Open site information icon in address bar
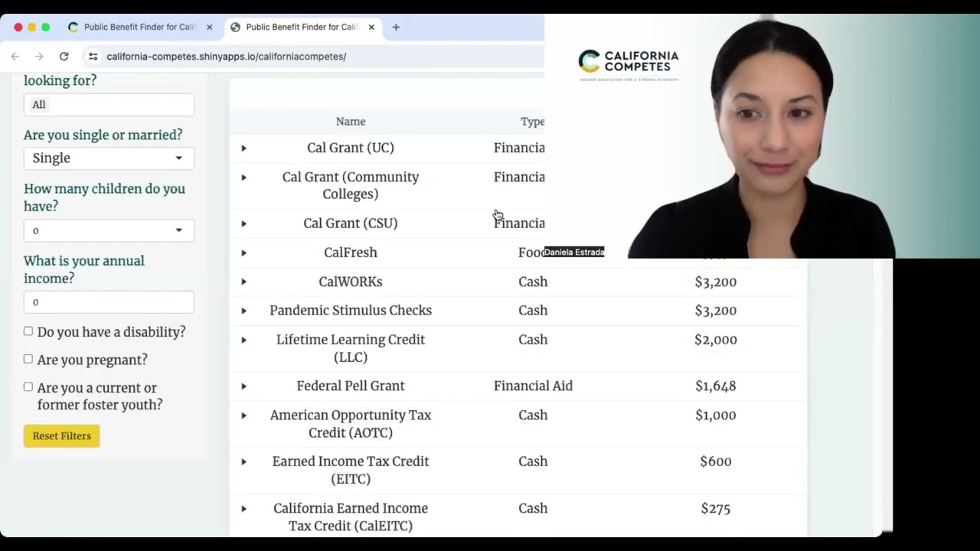Viewport: 980px width, 551px height. tap(93, 57)
